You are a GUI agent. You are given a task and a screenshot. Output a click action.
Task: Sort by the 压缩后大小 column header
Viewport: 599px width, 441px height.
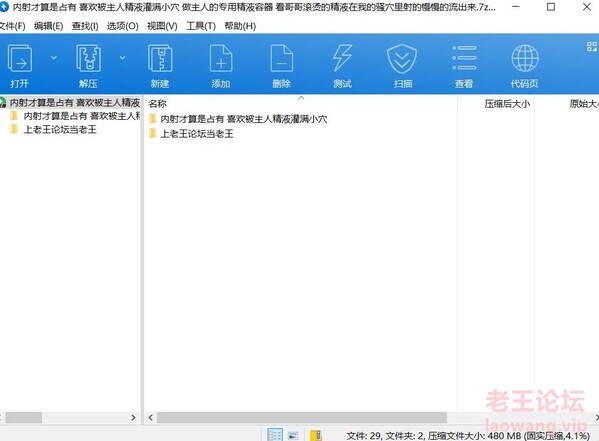pyautogui.click(x=507, y=104)
